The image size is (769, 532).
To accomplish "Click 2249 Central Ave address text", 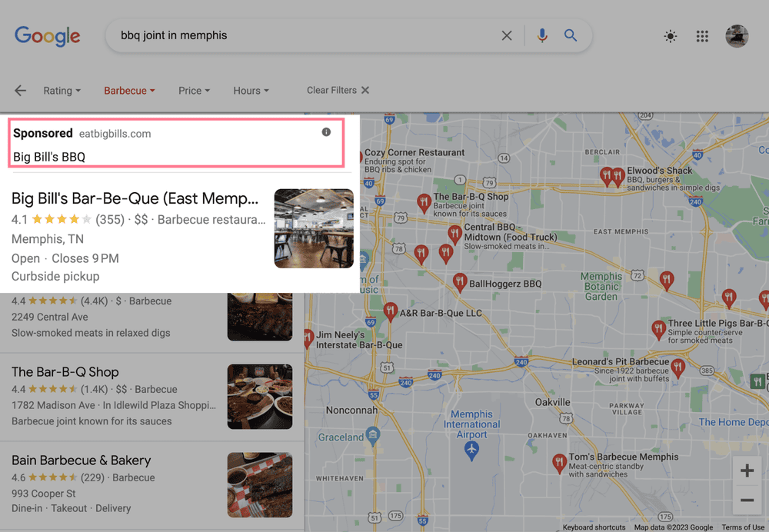I will (x=50, y=318).
